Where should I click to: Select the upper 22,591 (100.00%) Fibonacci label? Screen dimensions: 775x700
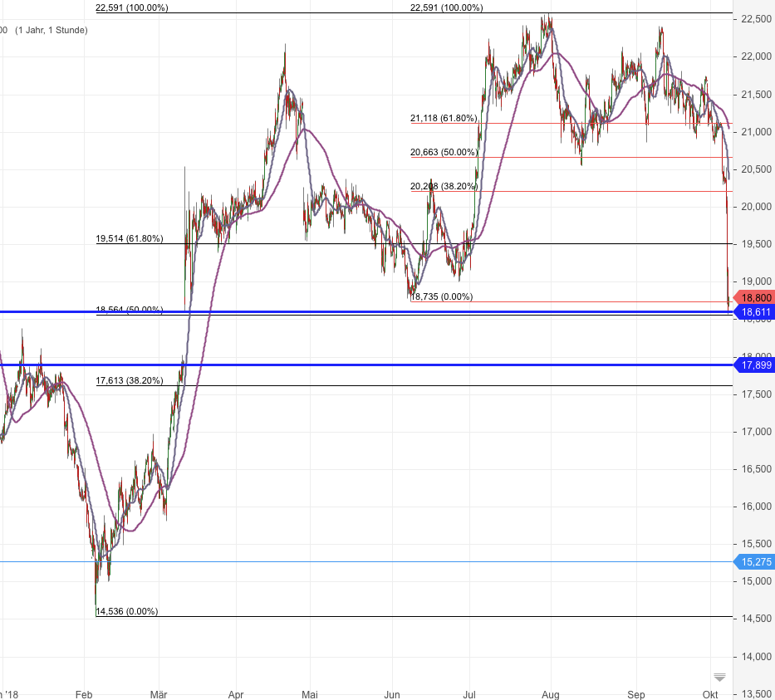pos(445,7)
